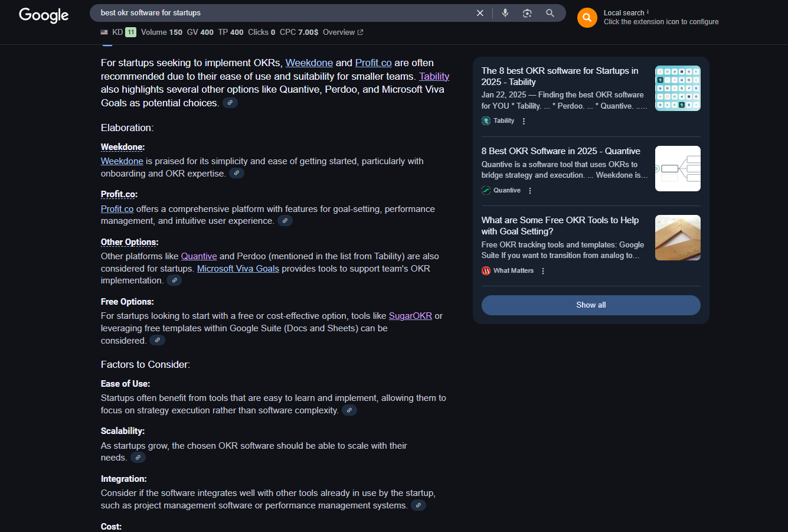Screen dimensions: 788x532
Task: Open source link chip after 'software complexity'
Action: [x=349, y=410]
